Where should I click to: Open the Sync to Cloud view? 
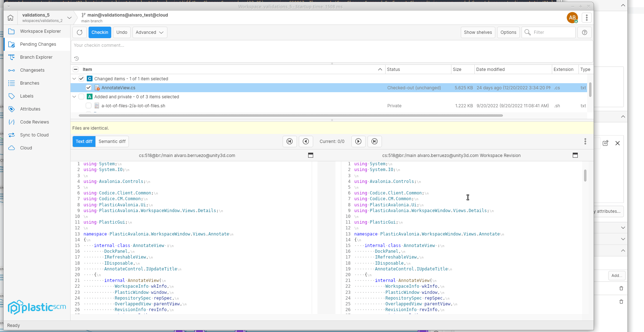[x=35, y=135]
